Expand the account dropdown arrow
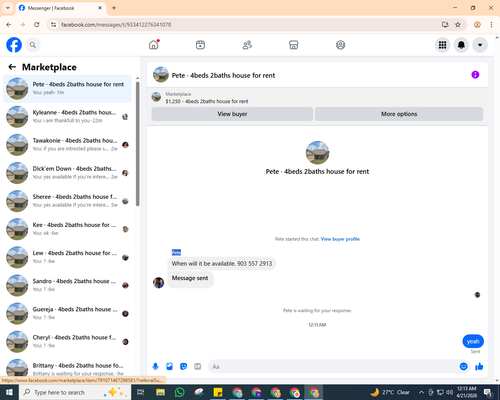Image resolution: width=500 pixels, height=400 pixels. 480,45
